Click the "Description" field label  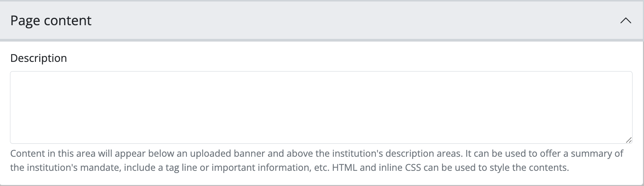coord(39,58)
